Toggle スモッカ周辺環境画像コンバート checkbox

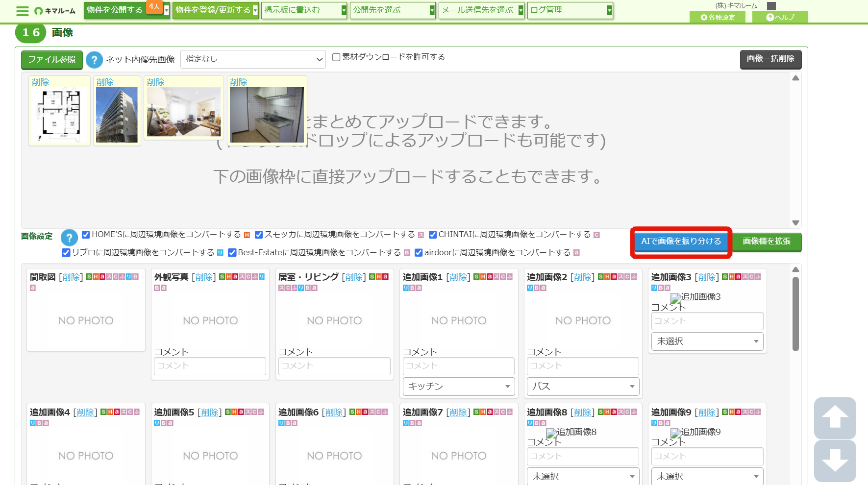coord(259,235)
